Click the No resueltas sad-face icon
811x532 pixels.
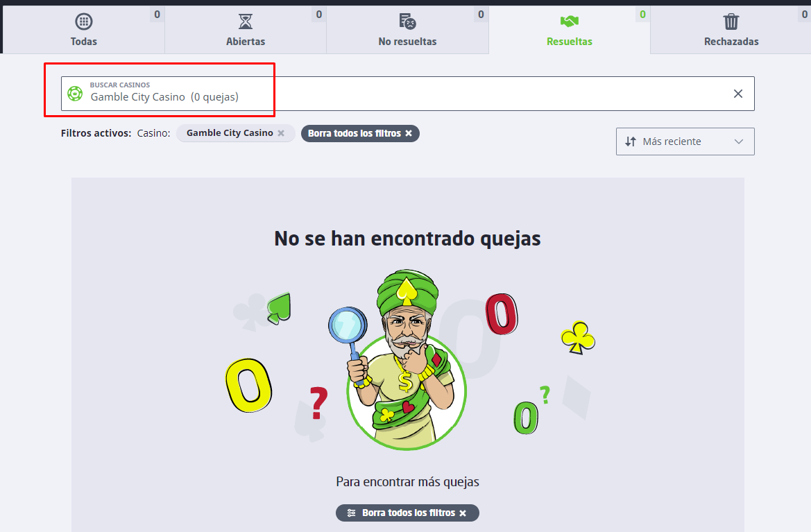pos(407,22)
